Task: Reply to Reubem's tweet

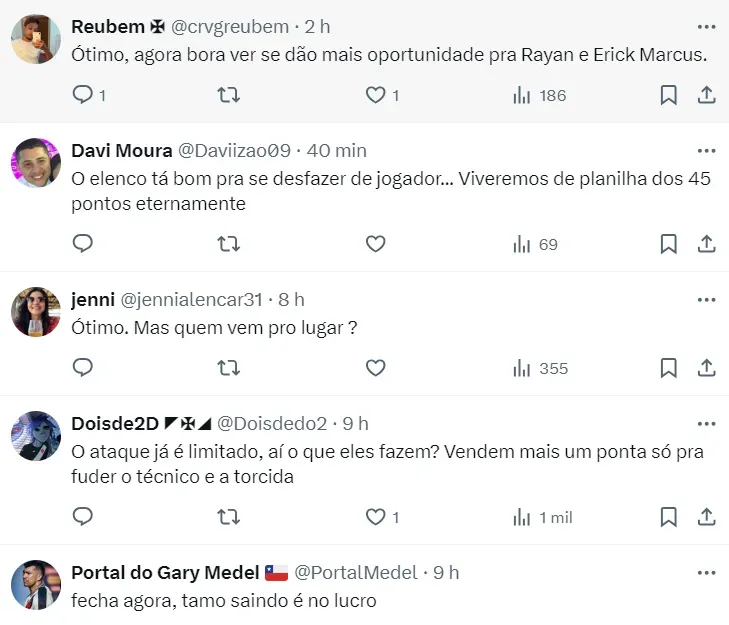Action: [x=83, y=95]
